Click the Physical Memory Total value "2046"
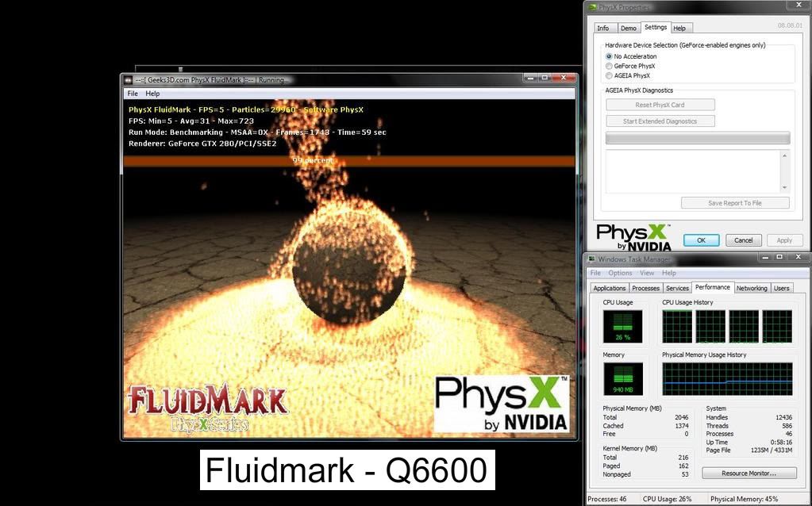Viewport: 812px width, 506px height. click(x=682, y=417)
